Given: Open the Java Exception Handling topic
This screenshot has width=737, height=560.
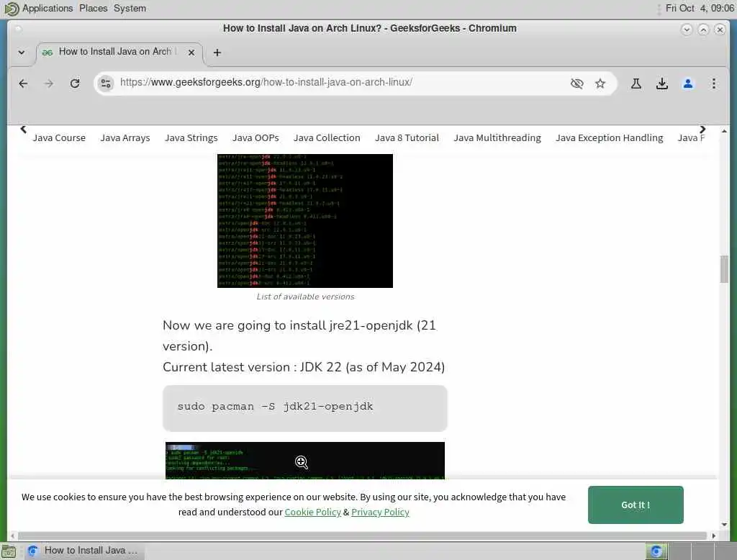Looking at the screenshot, I should pyautogui.click(x=609, y=137).
